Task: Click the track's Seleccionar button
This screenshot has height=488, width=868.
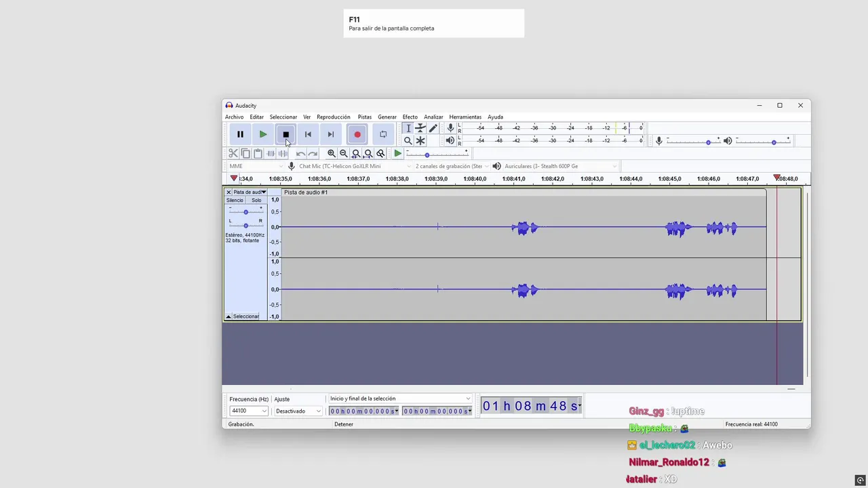Action: click(x=246, y=317)
